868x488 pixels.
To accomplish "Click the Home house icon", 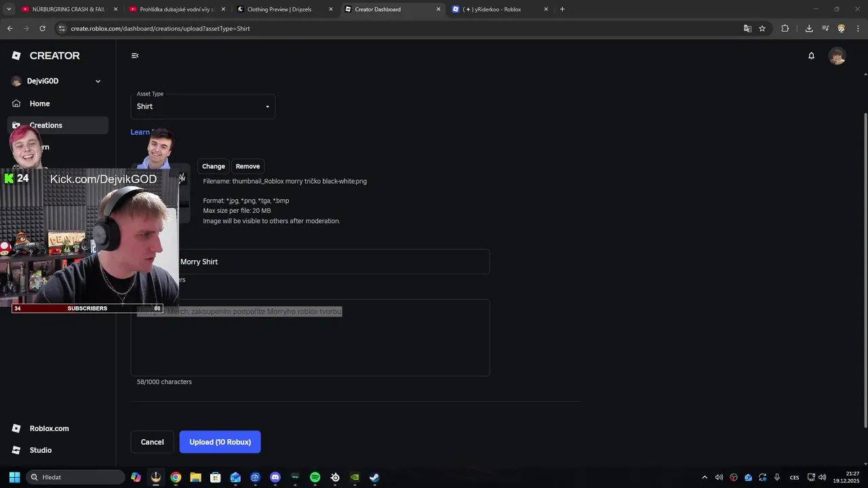I will (16, 104).
